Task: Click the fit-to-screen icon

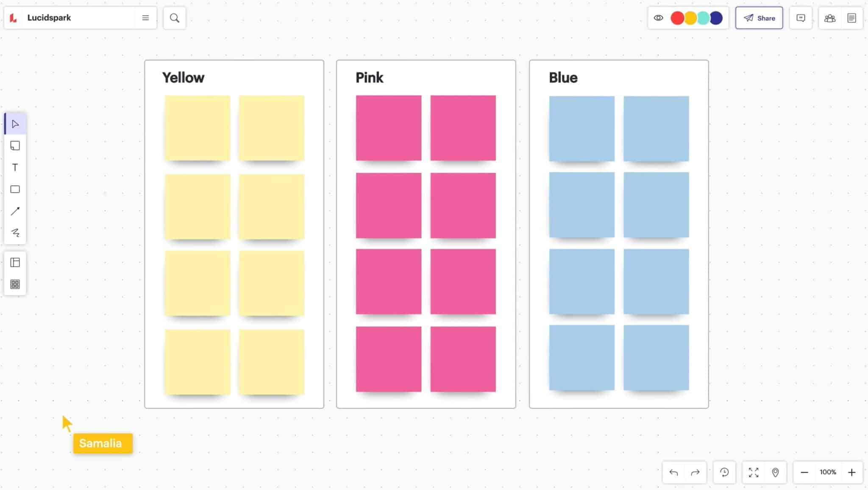Action: pyautogui.click(x=754, y=472)
